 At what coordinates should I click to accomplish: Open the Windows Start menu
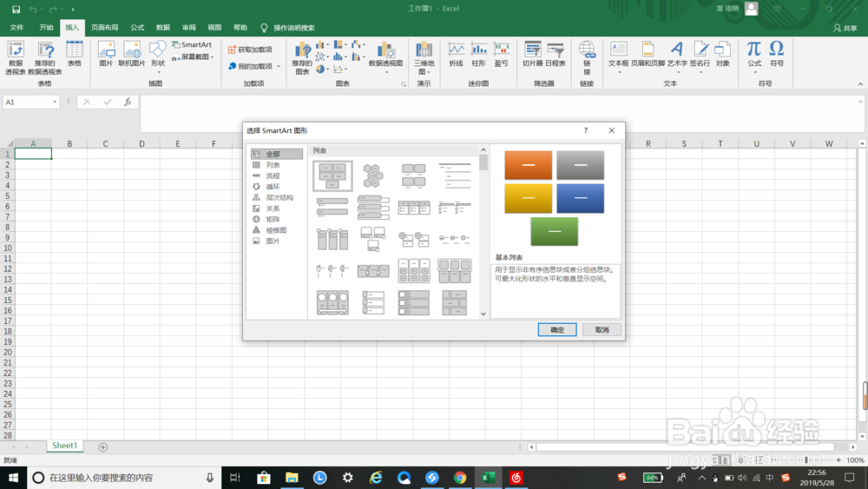coord(13,478)
